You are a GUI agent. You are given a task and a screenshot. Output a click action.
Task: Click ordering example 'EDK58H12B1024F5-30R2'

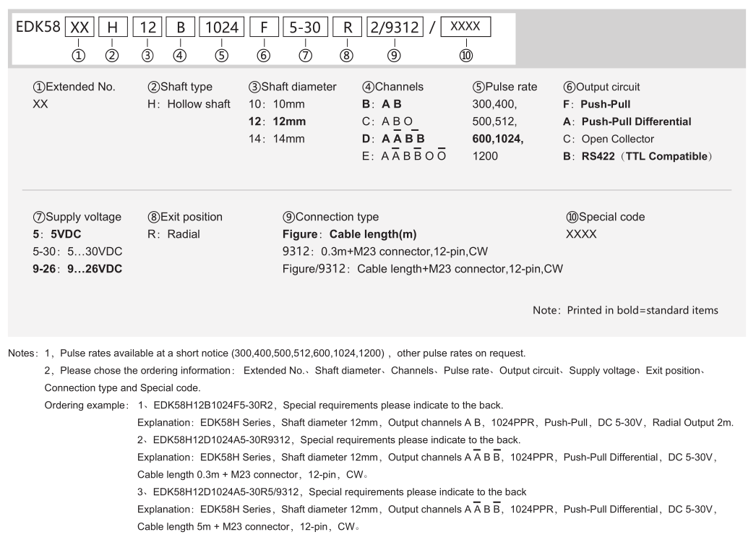pyautogui.click(x=213, y=405)
